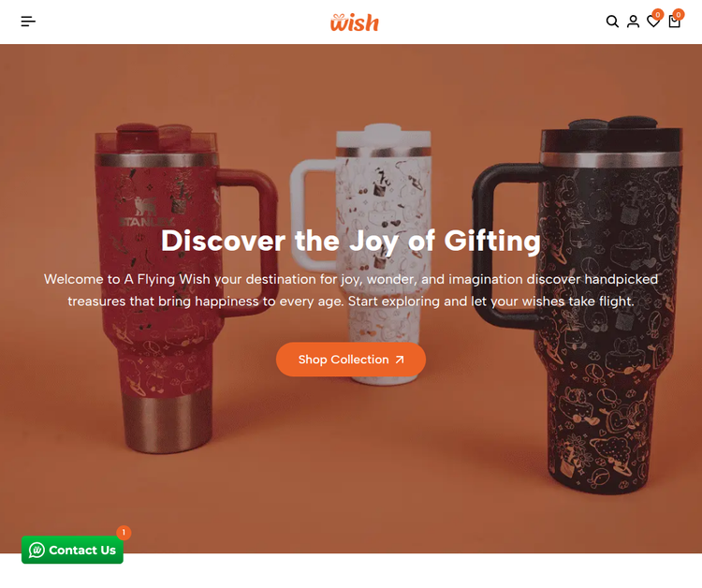702x588 pixels.
Task: Click the cart count badge
Action: [x=679, y=14]
